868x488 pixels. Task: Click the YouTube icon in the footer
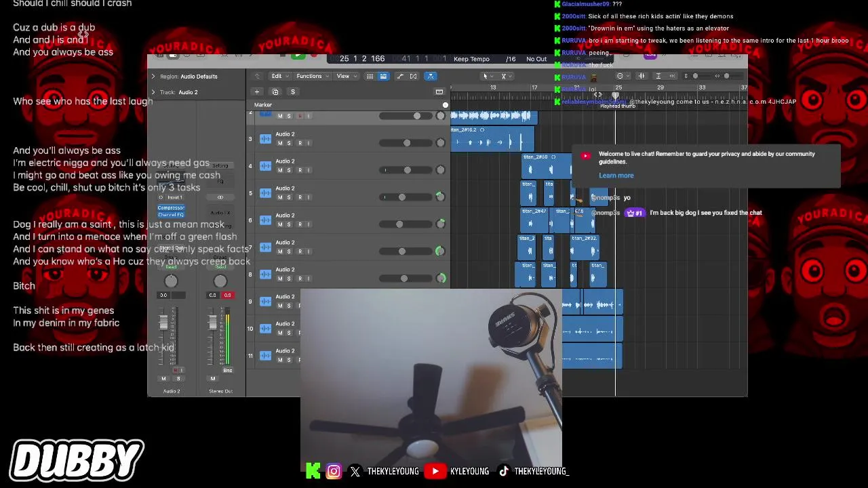[435, 471]
